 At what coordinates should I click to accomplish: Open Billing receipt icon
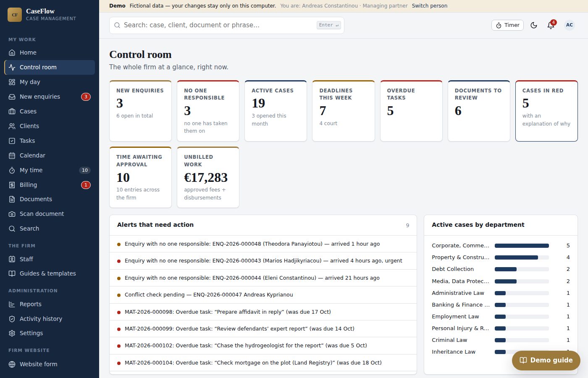tap(12, 185)
